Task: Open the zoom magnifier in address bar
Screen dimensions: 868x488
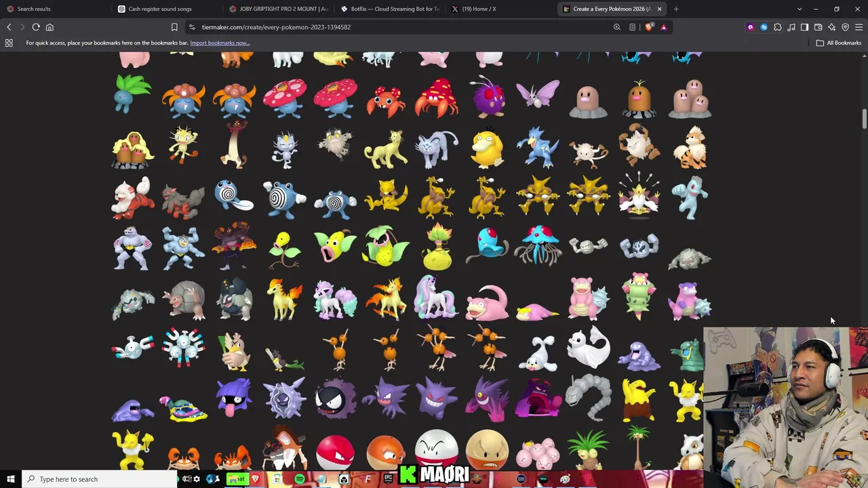Action: click(617, 27)
